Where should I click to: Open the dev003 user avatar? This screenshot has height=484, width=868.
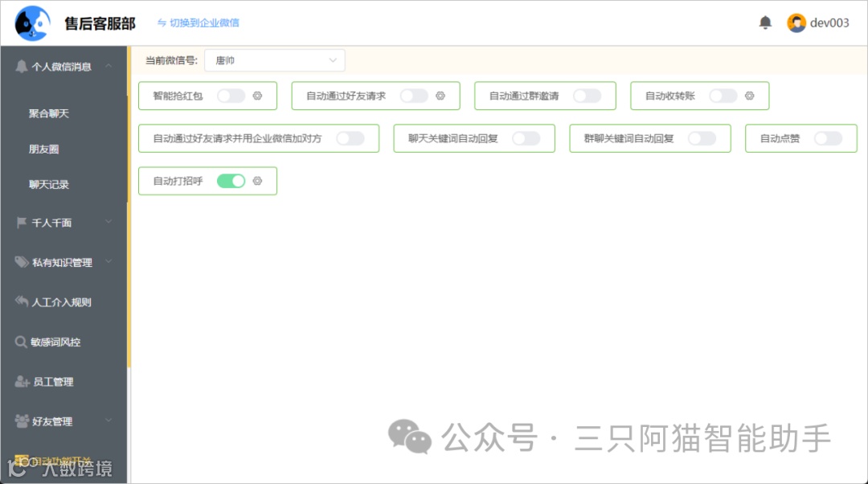click(796, 23)
